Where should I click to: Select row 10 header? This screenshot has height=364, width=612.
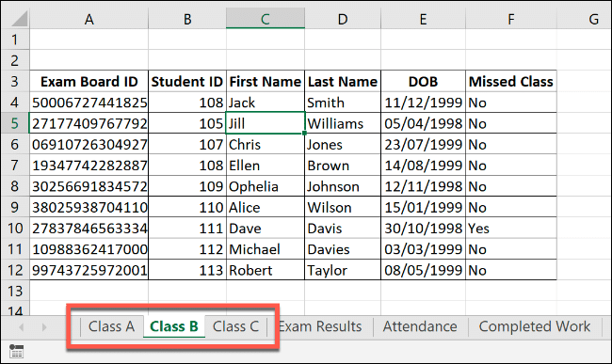tap(15, 228)
